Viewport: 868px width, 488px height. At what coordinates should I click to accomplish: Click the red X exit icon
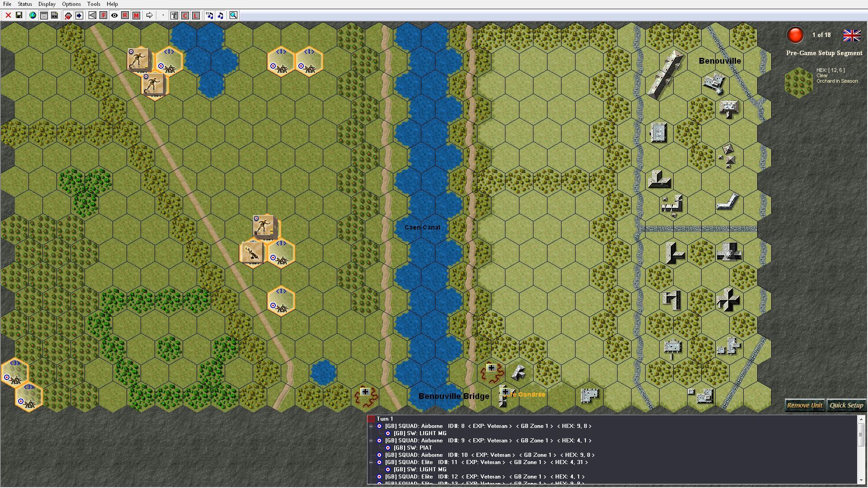8,15
